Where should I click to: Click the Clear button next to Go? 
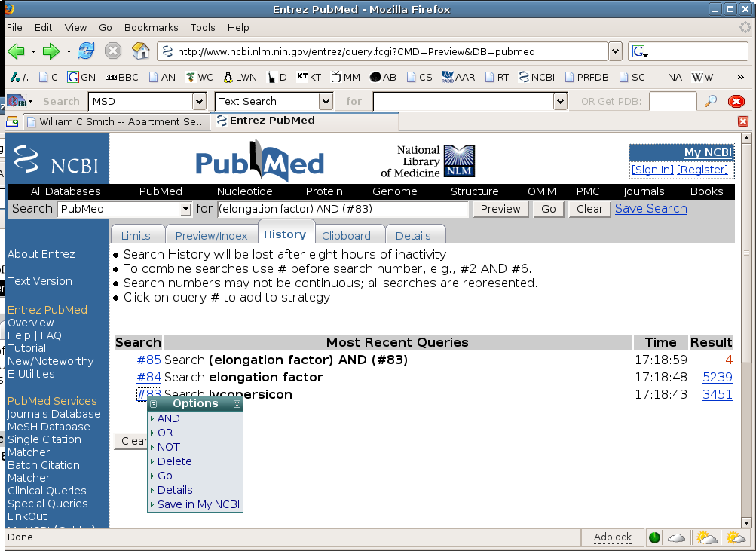(x=589, y=209)
